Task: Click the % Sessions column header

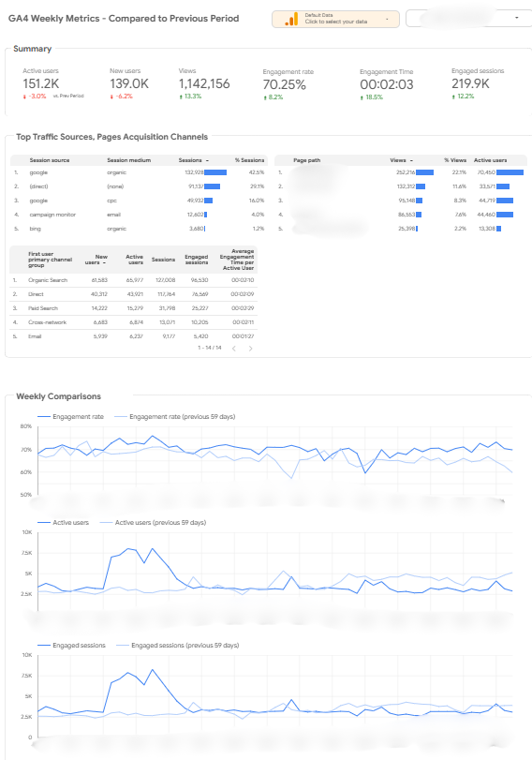Action: pos(249,160)
